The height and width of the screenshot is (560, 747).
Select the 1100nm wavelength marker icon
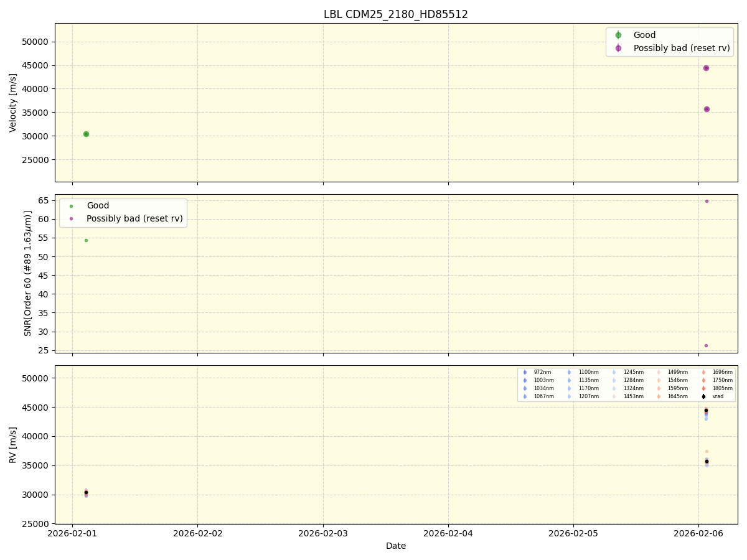[x=570, y=371]
